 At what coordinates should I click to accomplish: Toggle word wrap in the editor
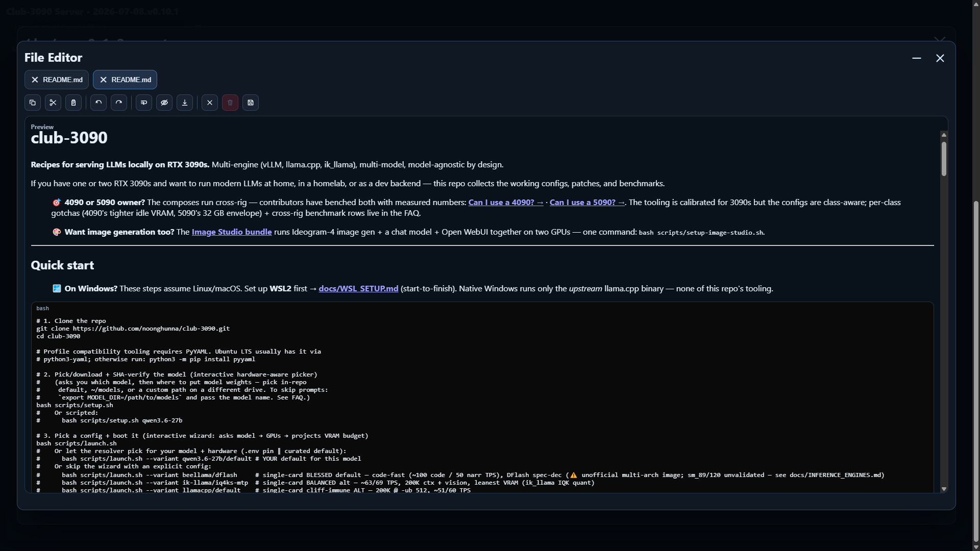(144, 103)
